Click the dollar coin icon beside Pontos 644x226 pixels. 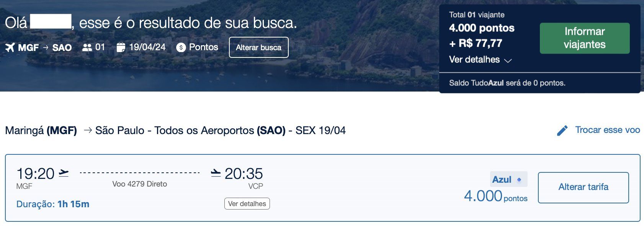(181, 47)
